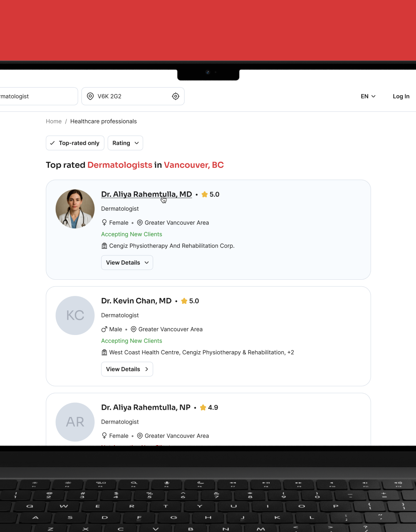Screen dimensions: 416x532
Task: Click Dr. Aliya Rahemtulla MD profile photo
Action: pyautogui.click(x=75, y=209)
